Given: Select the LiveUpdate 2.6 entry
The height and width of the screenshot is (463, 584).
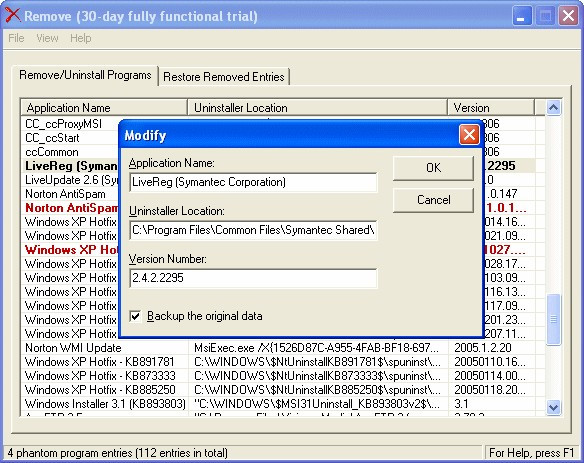Looking at the screenshot, I should pos(71,180).
